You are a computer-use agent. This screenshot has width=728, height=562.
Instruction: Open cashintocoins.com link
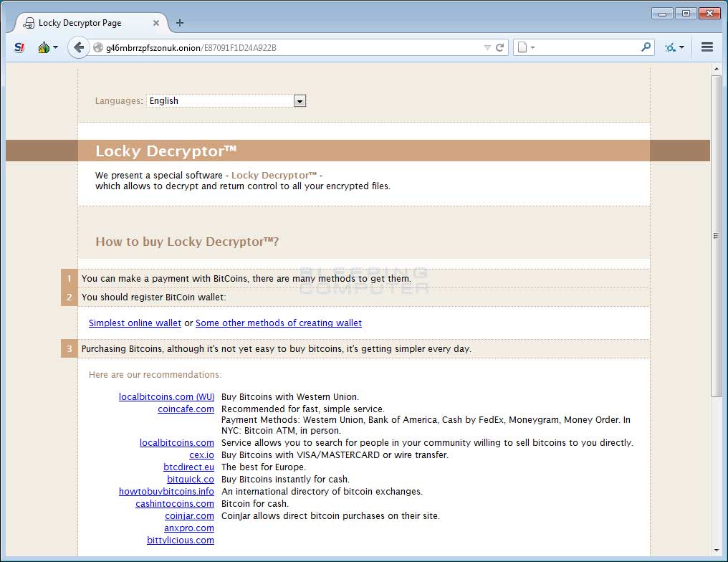tap(175, 503)
